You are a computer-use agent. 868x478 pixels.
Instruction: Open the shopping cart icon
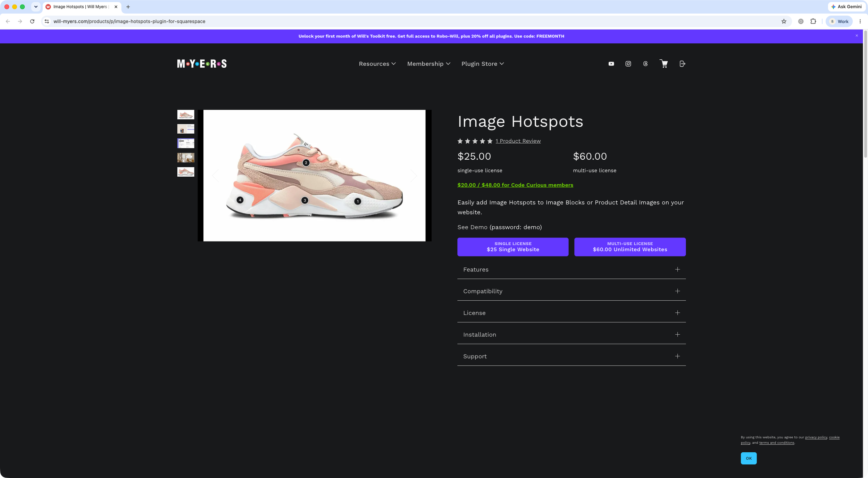pyautogui.click(x=663, y=64)
